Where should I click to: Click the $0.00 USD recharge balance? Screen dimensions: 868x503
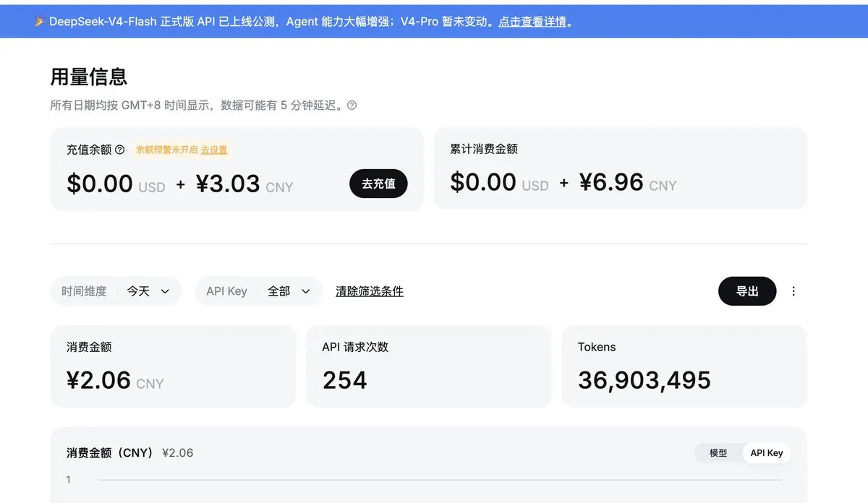click(116, 184)
